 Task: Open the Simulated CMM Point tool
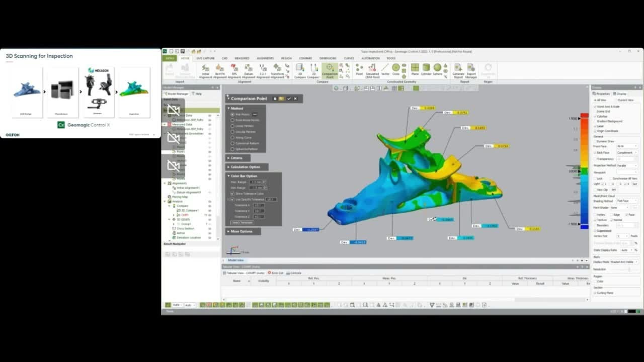tap(372, 70)
